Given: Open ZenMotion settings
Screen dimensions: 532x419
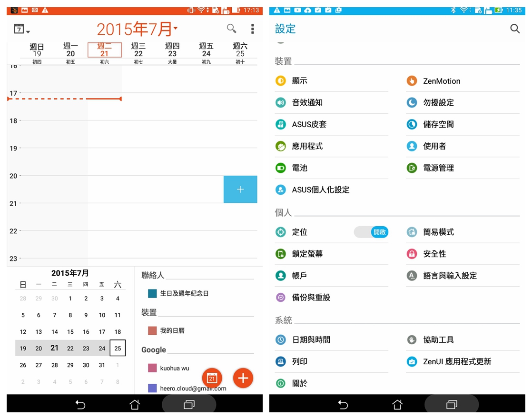Looking at the screenshot, I should pyautogui.click(x=463, y=81).
